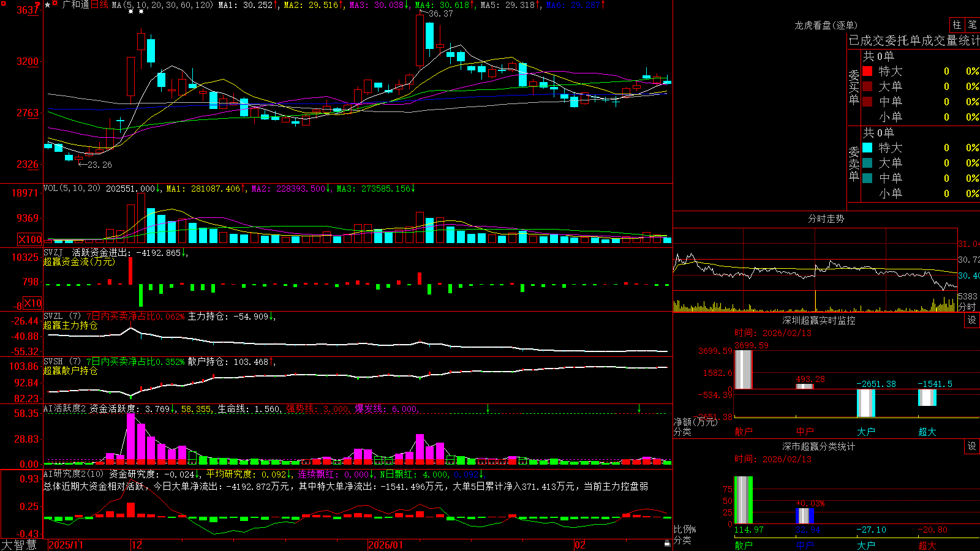Click the VOL(5,10,20) indicator label
Screen dimensions: 980x551
(72, 189)
